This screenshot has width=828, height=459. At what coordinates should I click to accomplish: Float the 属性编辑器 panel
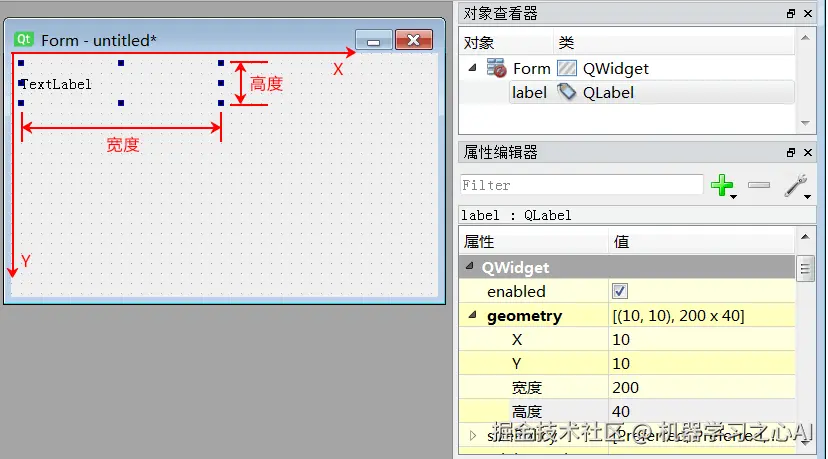[791, 153]
